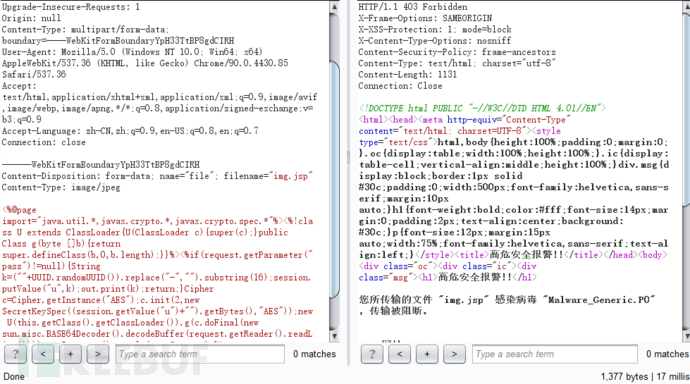Viewport: 690px width, 384px height.
Task: Click response panel scrollbar down arrow
Action: (x=686, y=336)
